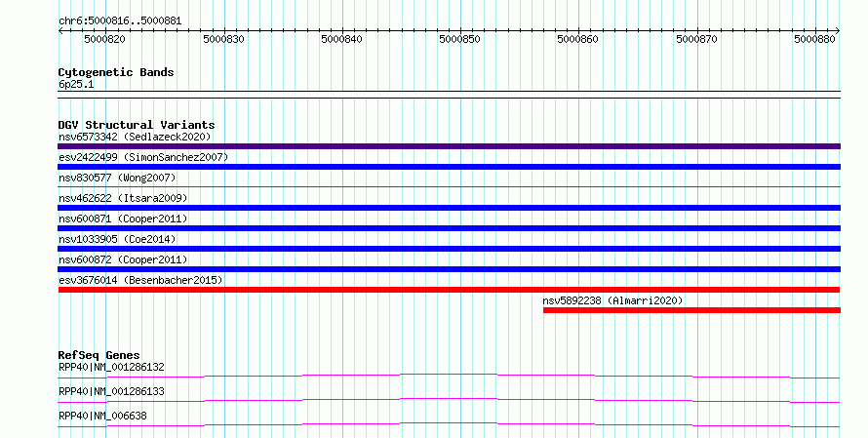
Task: Select the dark purple nsv6573342 variant bar
Action: click(449, 146)
